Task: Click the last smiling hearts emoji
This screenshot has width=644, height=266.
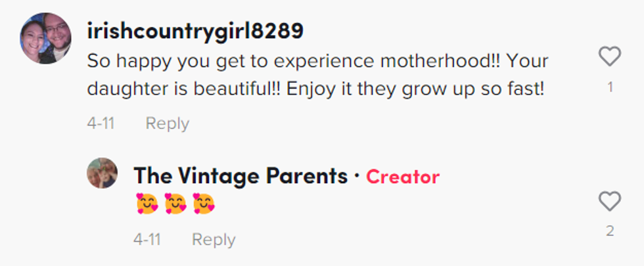Action: click(204, 204)
